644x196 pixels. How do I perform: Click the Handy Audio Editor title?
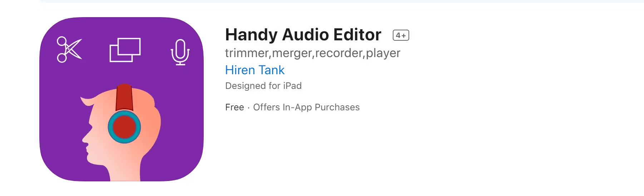(x=303, y=35)
